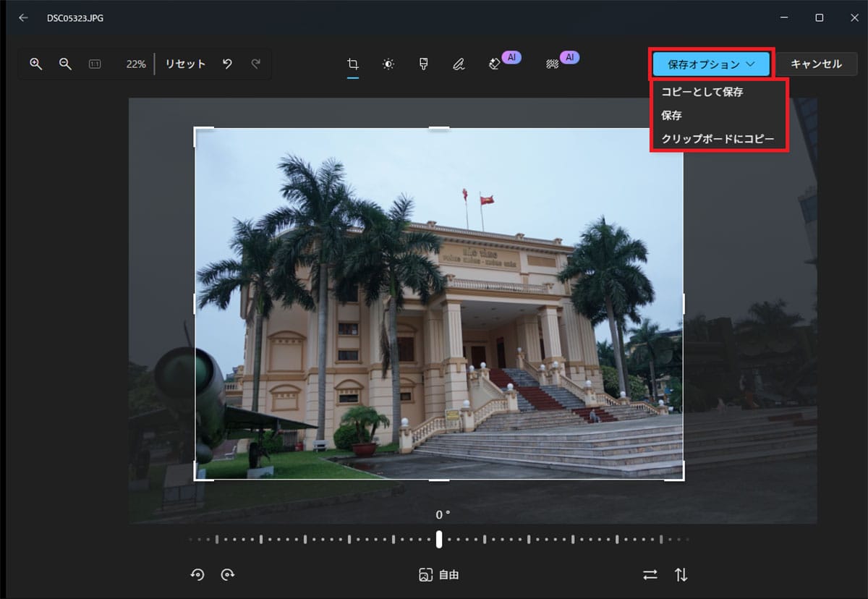Image resolution: width=868 pixels, height=599 pixels.
Task: Select クリップボードにコピー from the menu
Action: 718,138
